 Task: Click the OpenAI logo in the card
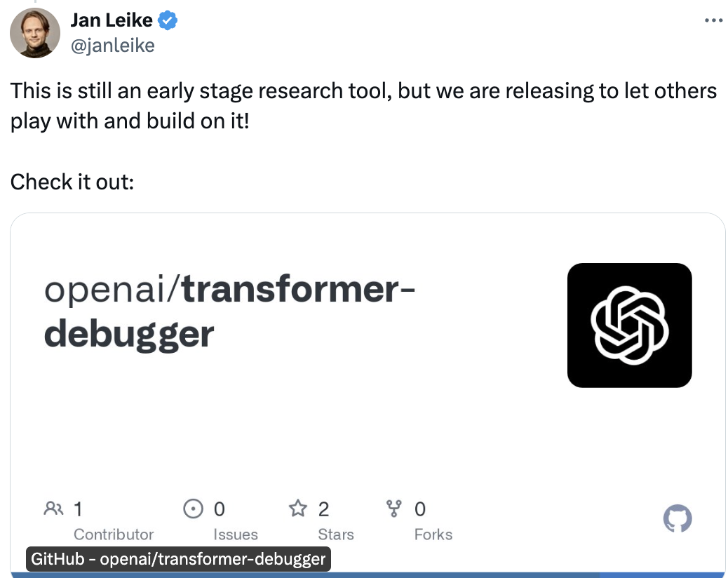(629, 325)
